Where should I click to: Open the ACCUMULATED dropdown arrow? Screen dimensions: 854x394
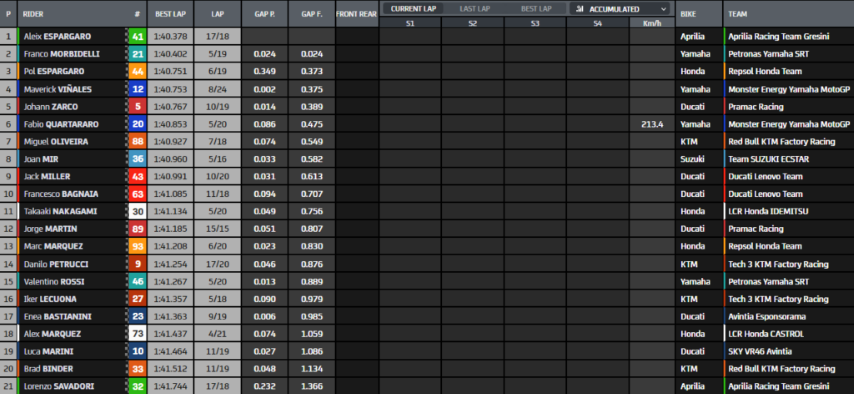point(663,9)
